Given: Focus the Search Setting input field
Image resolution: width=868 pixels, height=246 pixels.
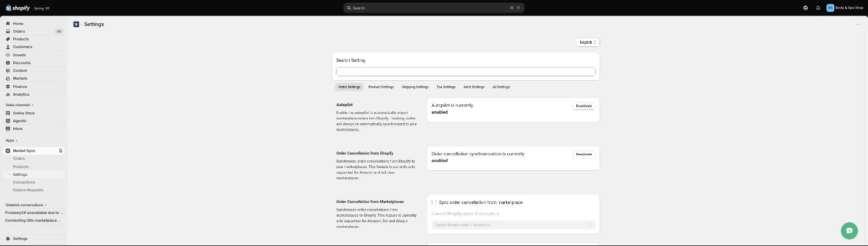Looking at the screenshot, I should pyautogui.click(x=466, y=71).
